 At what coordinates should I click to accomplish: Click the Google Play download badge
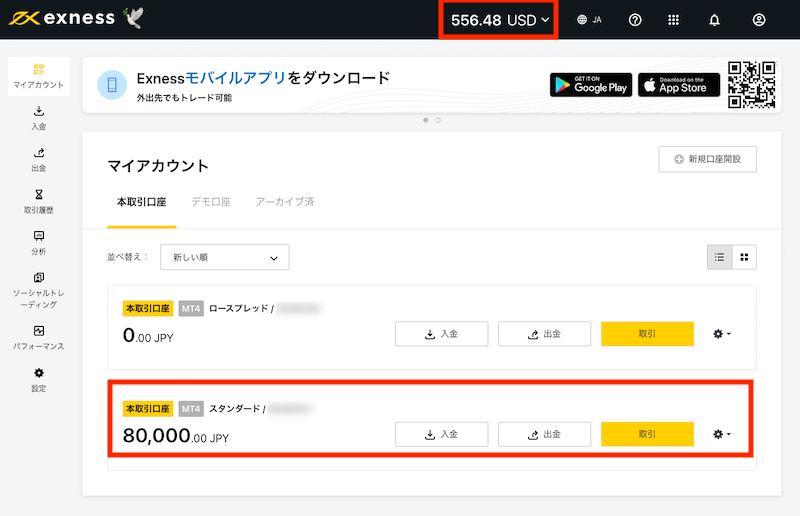coord(591,85)
